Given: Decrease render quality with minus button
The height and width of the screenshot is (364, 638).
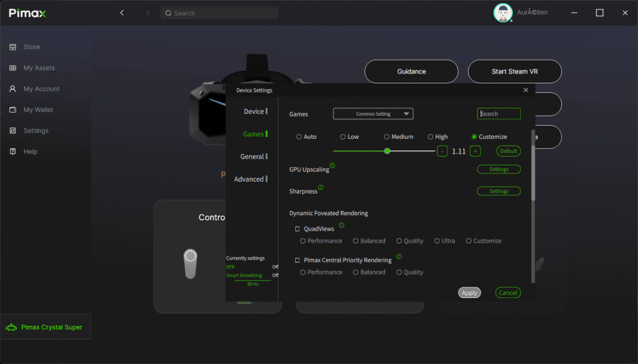Looking at the screenshot, I should coord(442,151).
